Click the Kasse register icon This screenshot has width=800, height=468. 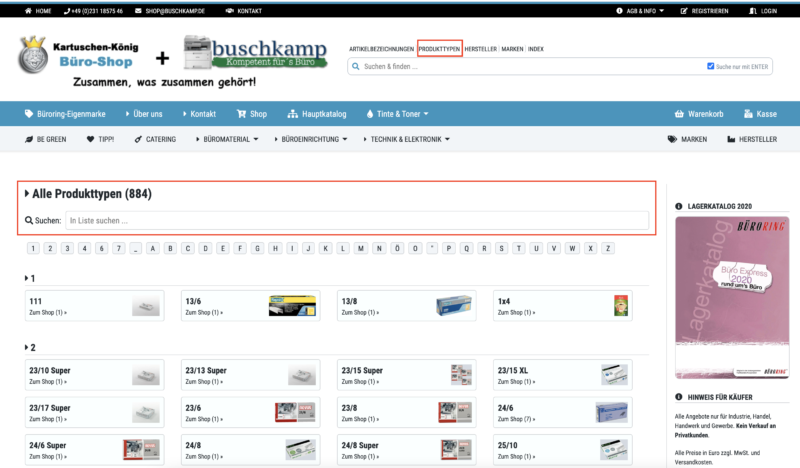(x=748, y=114)
